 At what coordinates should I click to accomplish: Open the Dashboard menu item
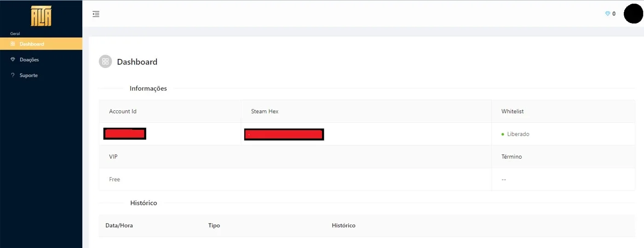pyautogui.click(x=41, y=44)
